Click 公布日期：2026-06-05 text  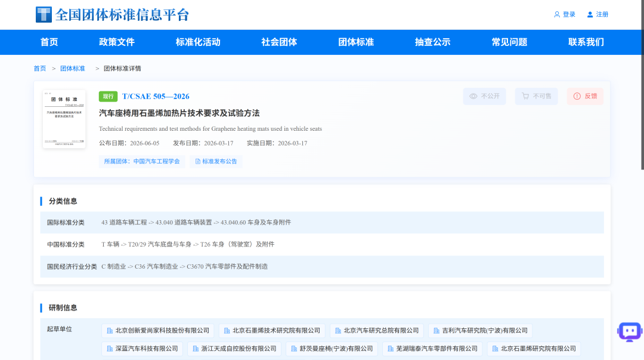pos(129,143)
